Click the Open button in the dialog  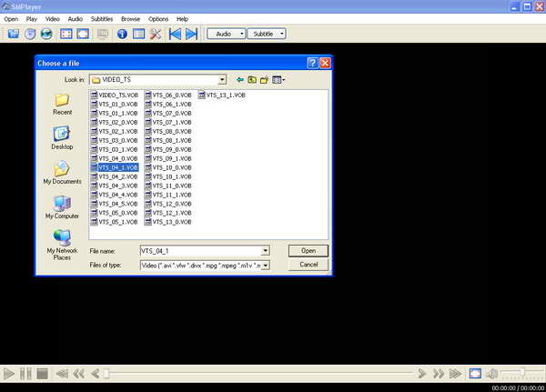click(x=308, y=251)
